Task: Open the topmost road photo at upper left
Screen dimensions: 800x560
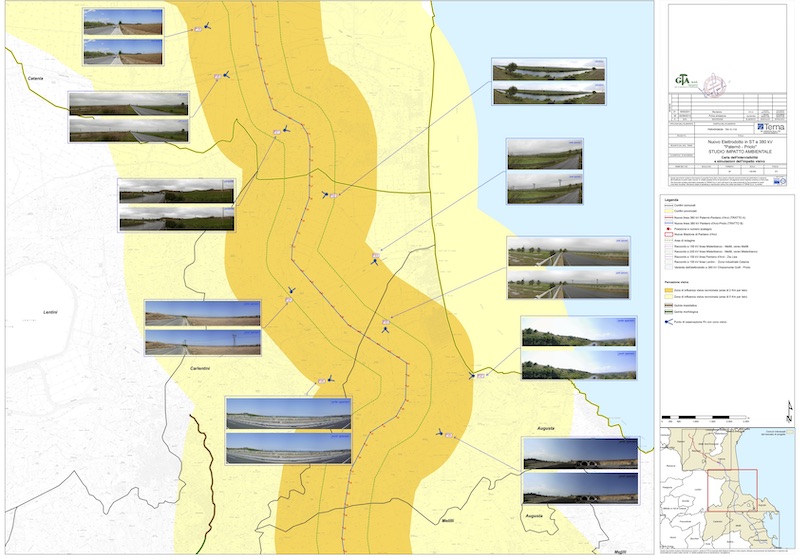Action: click(x=124, y=22)
